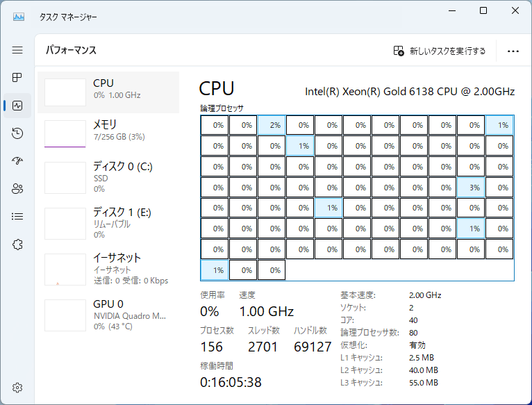The height and width of the screenshot is (405, 532).
Task: Click the パフォーマンス page heading
Action: click(72, 50)
